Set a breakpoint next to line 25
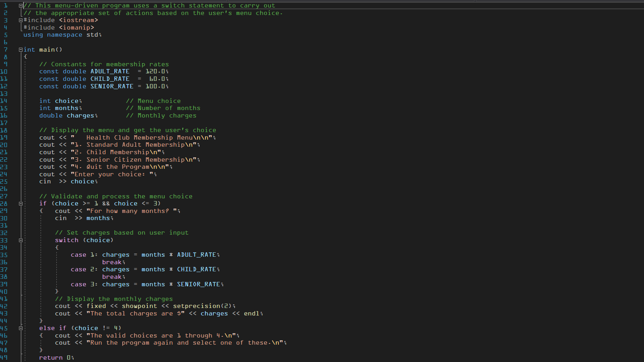Viewport: 644px width, 362px height. pos(12,181)
